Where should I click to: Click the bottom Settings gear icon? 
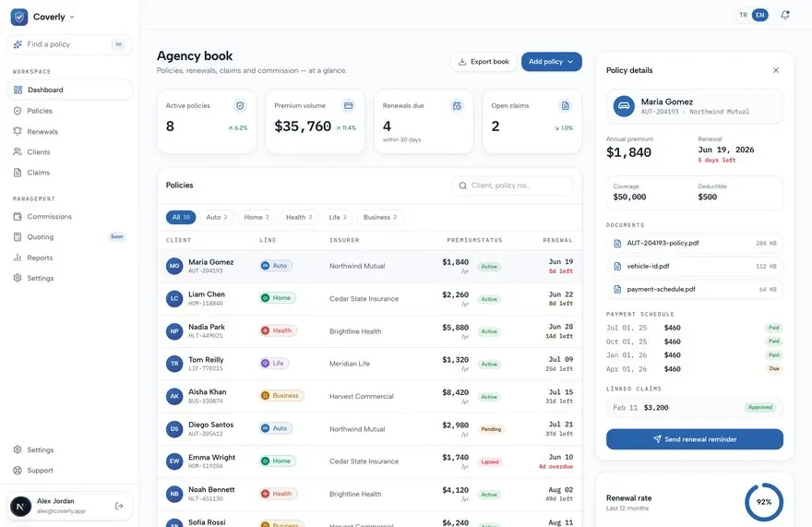tap(18, 449)
